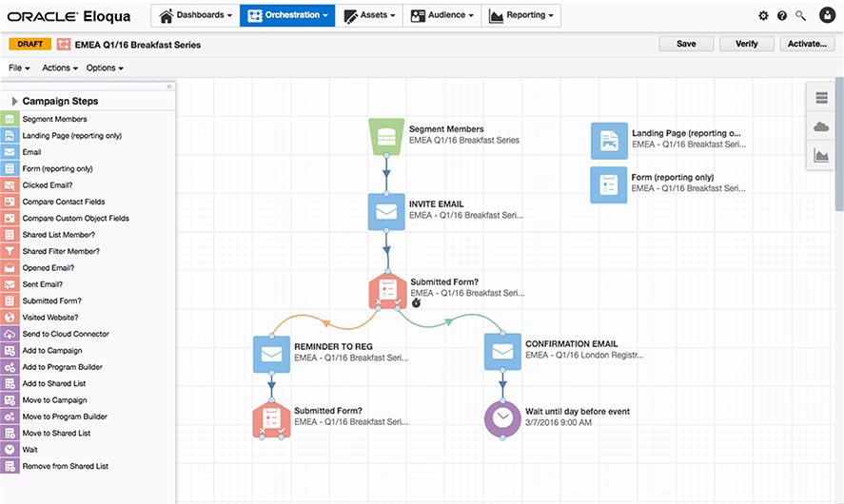Open the Assets dropdown menu
The width and height of the screenshot is (844, 504).
[369, 15]
